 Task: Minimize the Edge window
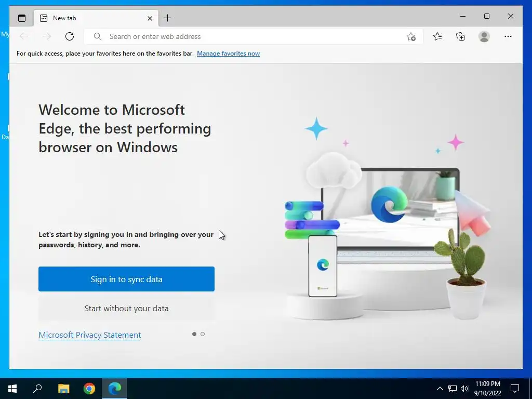pos(463,16)
